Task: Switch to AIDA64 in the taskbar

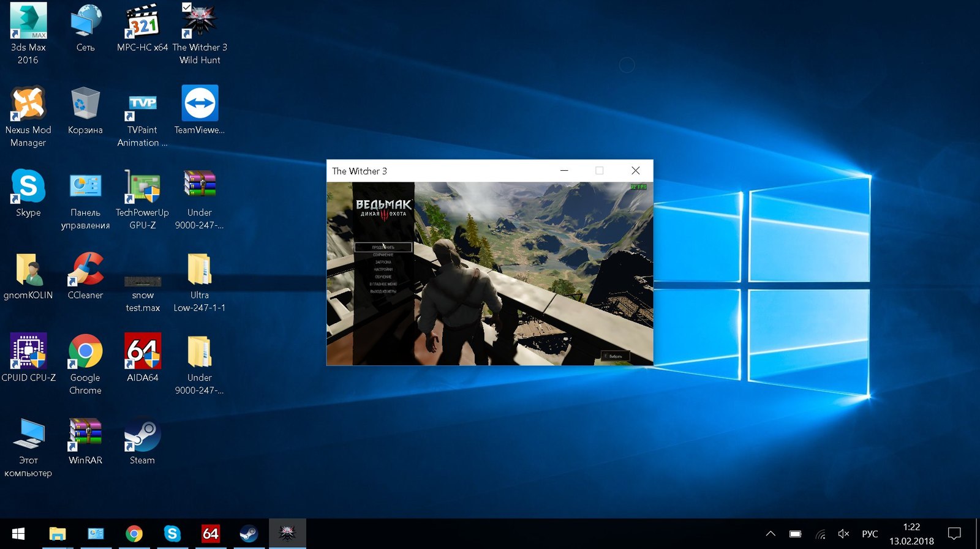Action: tap(211, 534)
